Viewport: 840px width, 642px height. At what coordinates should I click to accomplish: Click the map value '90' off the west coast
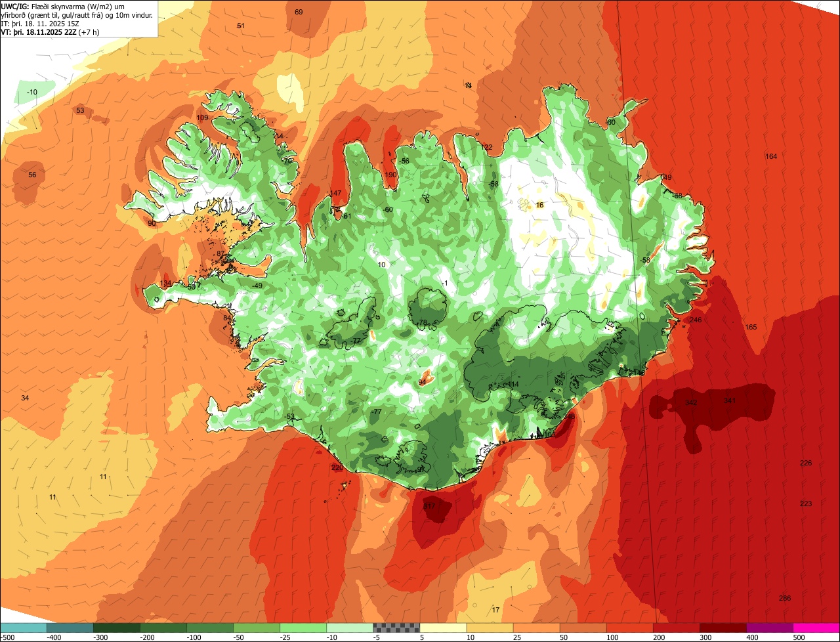(x=152, y=224)
